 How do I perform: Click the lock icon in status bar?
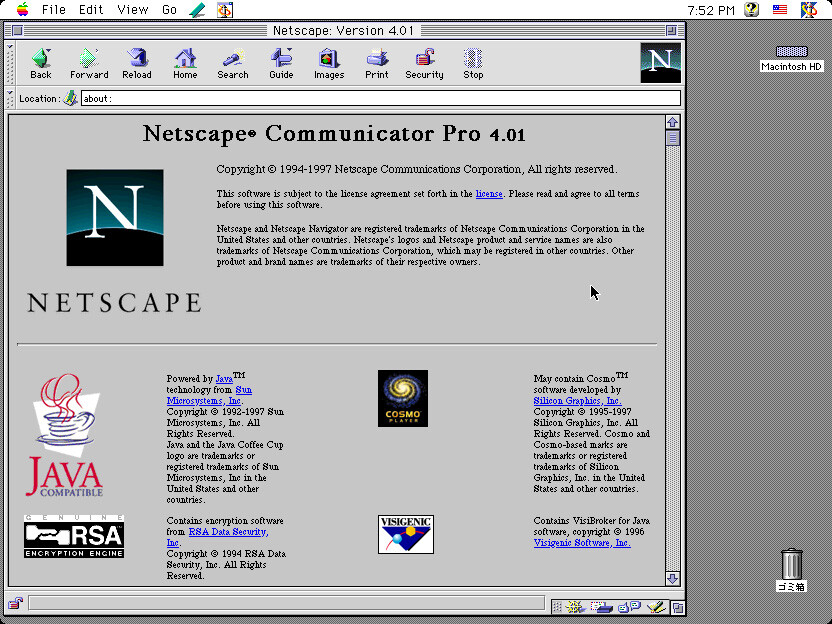(16, 603)
